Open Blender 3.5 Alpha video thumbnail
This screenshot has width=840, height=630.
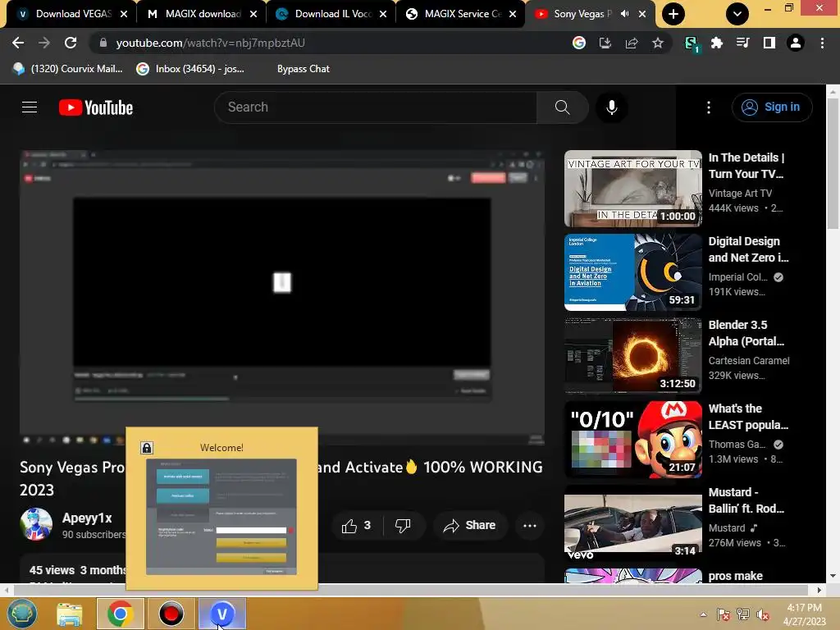633,356
